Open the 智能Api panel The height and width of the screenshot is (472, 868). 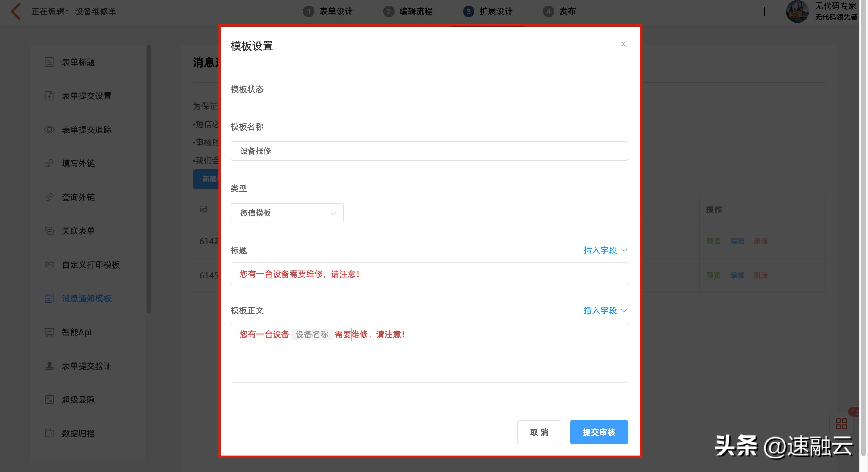(76, 332)
